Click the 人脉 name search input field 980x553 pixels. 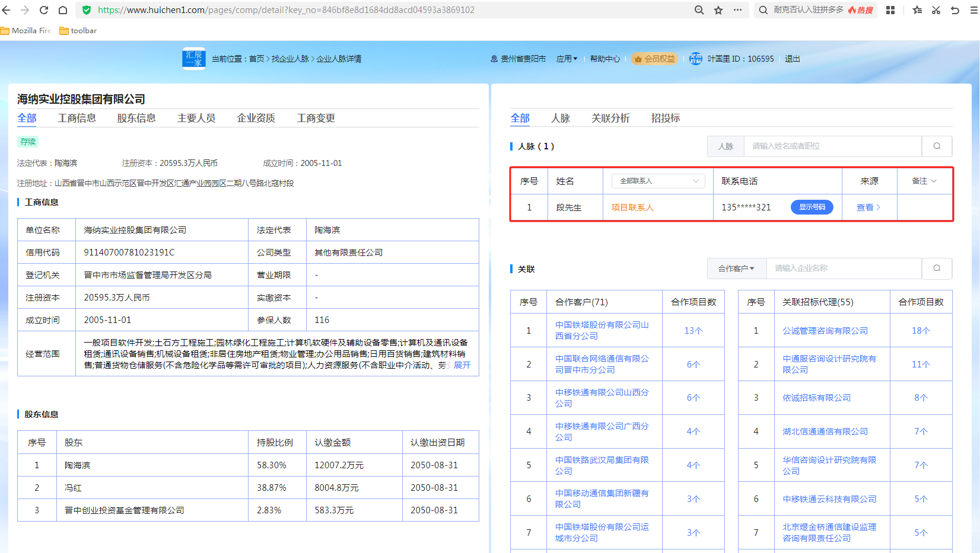(832, 146)
